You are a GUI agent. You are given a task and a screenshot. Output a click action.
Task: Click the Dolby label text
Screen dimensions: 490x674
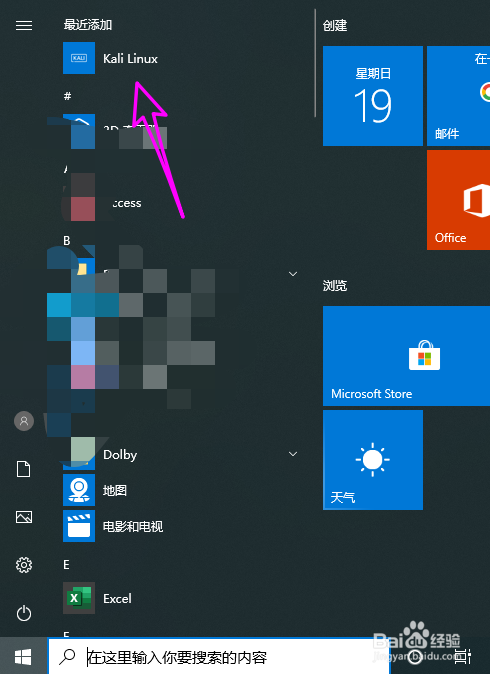tap(120, 455)
